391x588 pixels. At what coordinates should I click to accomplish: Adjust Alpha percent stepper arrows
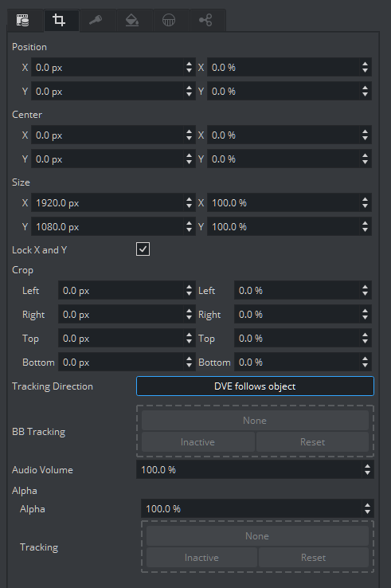(x=367, y=509)
